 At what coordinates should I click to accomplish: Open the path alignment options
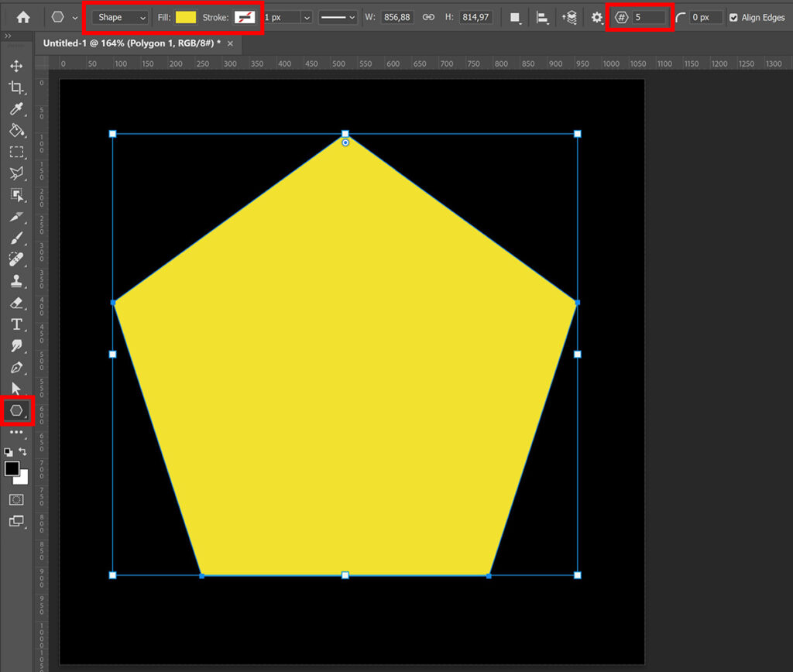(x=541, y=16)
